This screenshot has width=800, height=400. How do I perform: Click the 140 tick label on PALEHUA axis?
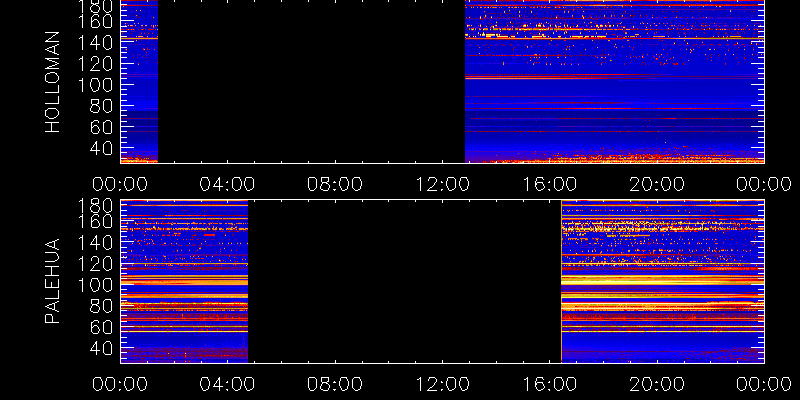click(x=96, y=243)
